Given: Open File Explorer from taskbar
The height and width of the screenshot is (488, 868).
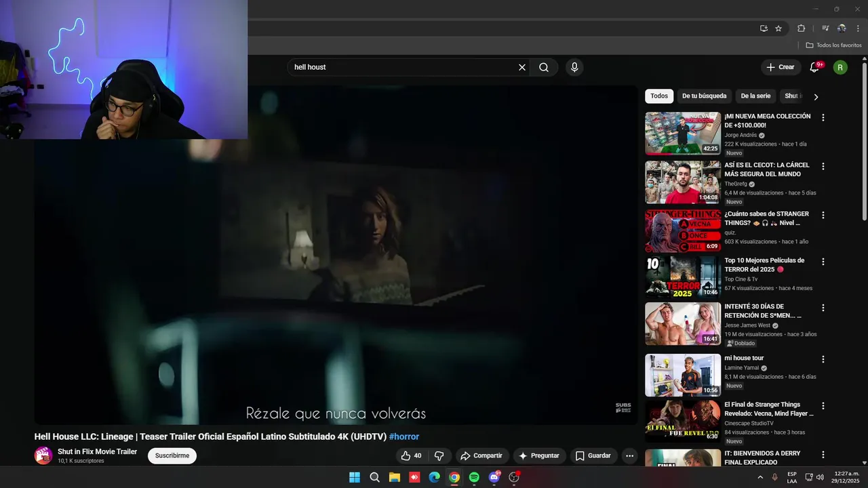Looking at the screenshot, I should tap(395, 477).
